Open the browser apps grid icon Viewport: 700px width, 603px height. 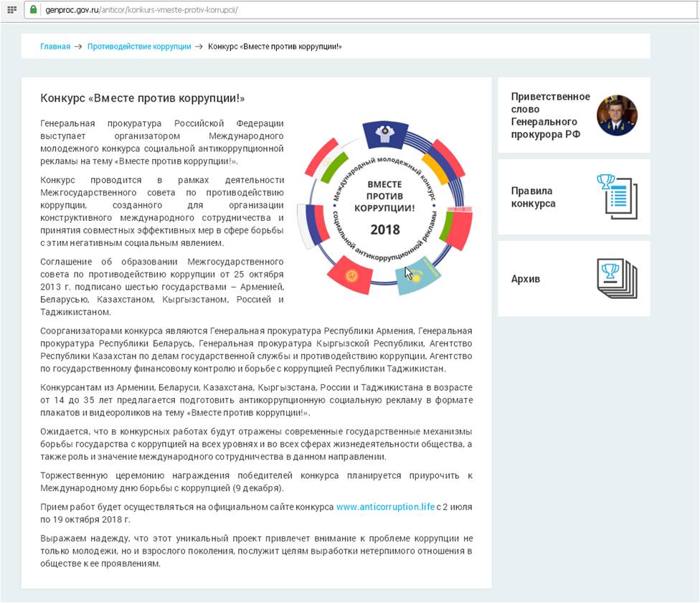point(11,9)
